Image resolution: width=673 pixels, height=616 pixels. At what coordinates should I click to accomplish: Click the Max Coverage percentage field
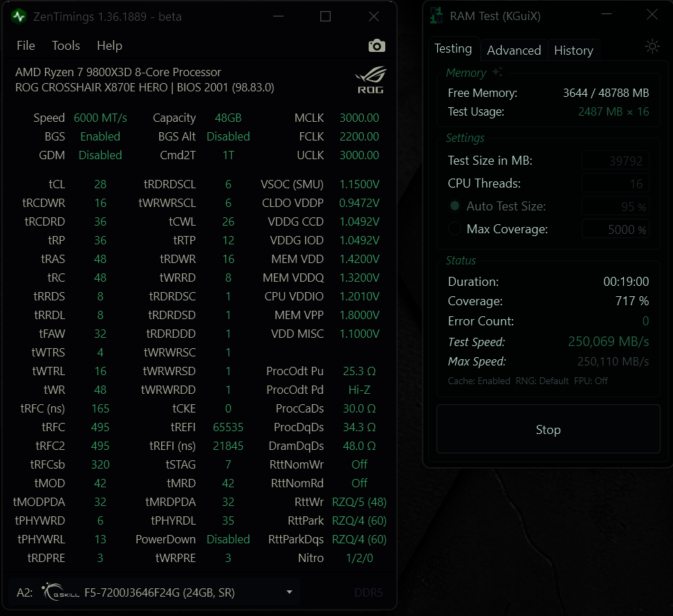point(615,229)
